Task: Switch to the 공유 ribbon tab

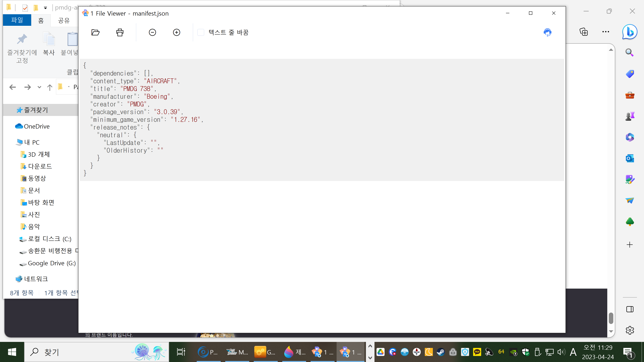Action: coord(64,20)
